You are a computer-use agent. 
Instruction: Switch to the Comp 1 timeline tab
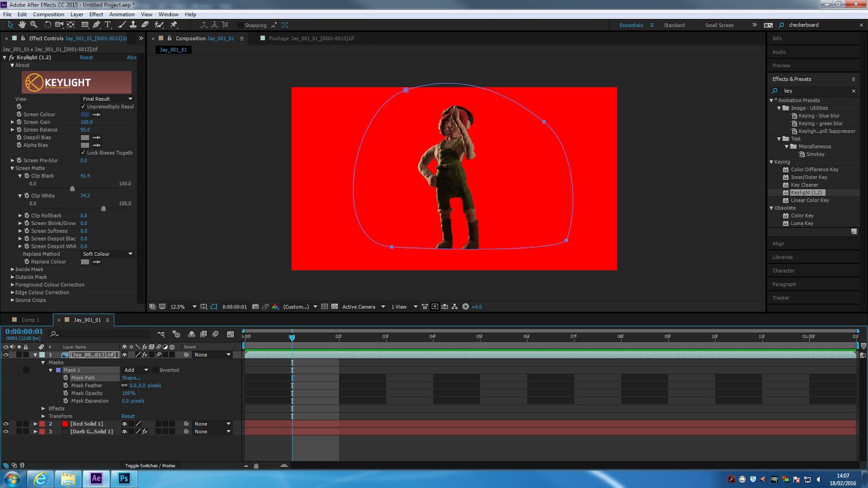pyautogui.click(x=30, y=320)
